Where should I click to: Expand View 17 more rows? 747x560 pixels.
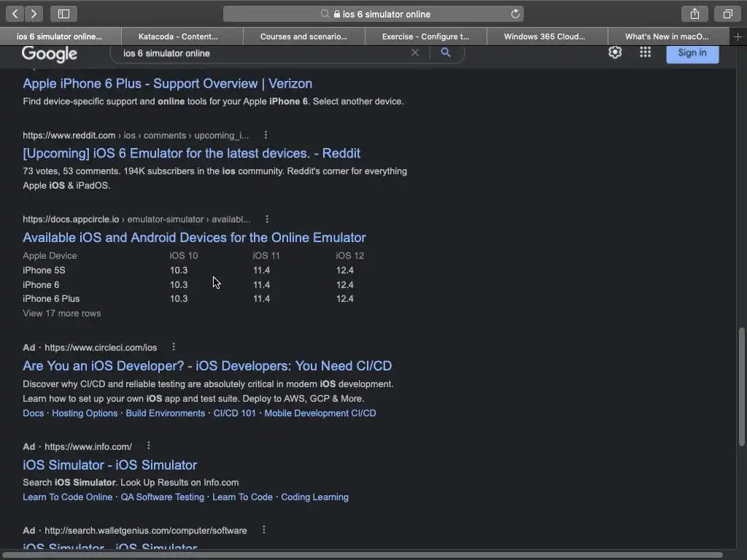pos(62,314)
